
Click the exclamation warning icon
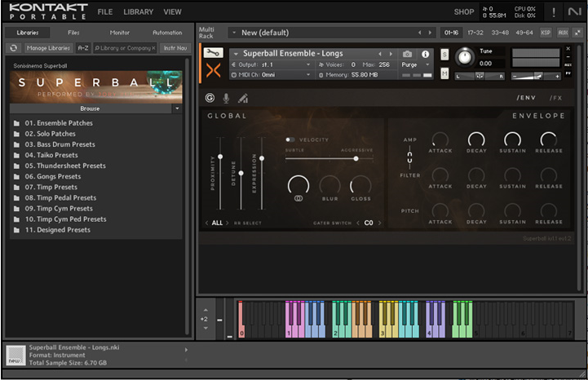point(554,12)
